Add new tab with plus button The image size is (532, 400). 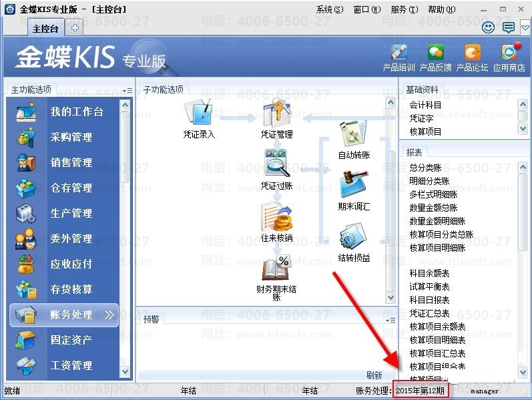[75, 28]
